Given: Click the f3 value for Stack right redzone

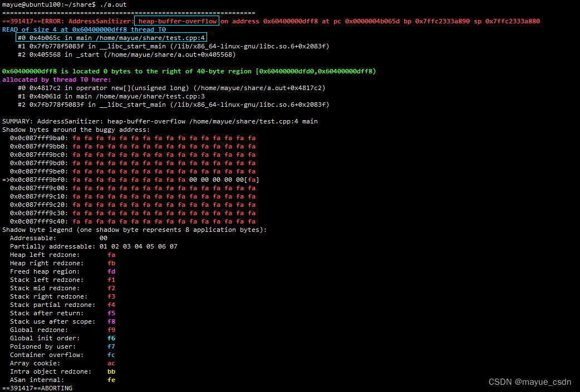Looking at the screenshot, I should coord(111,297).
